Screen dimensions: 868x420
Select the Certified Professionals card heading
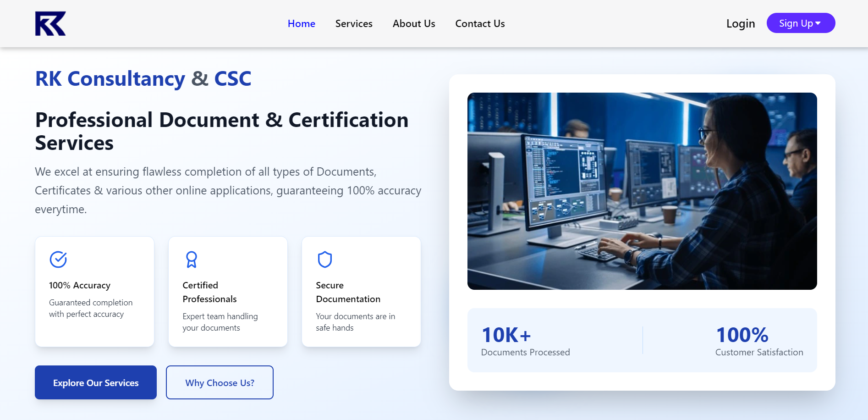209,292
